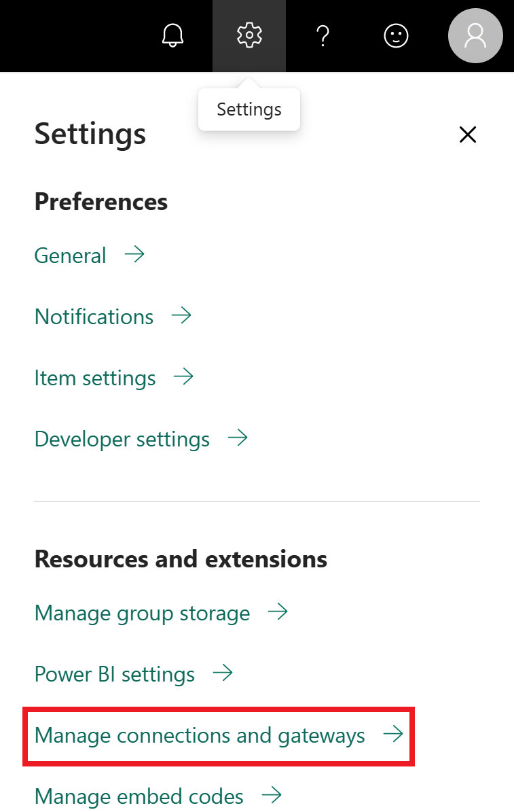The image size is (514, 812).
Task: Click the arrow beside Power BI settings
Action: [x=223, y=673]
